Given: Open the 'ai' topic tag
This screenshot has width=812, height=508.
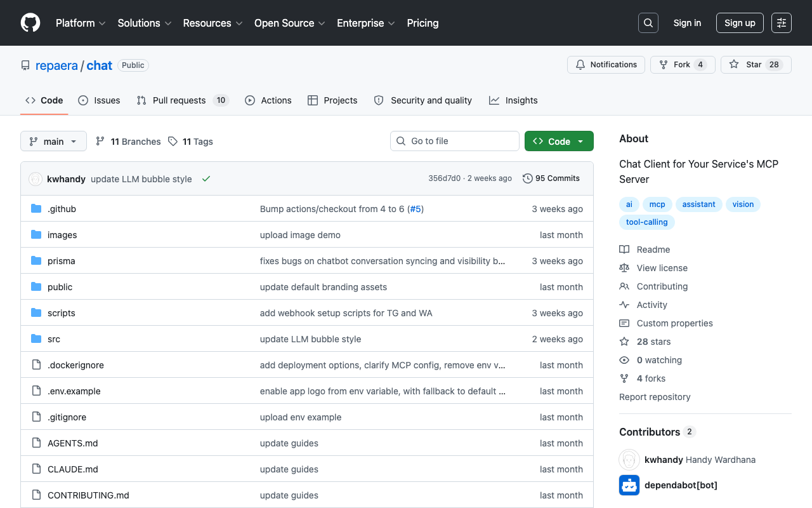Looking at the screenshot, I should [x=629, y=204].
